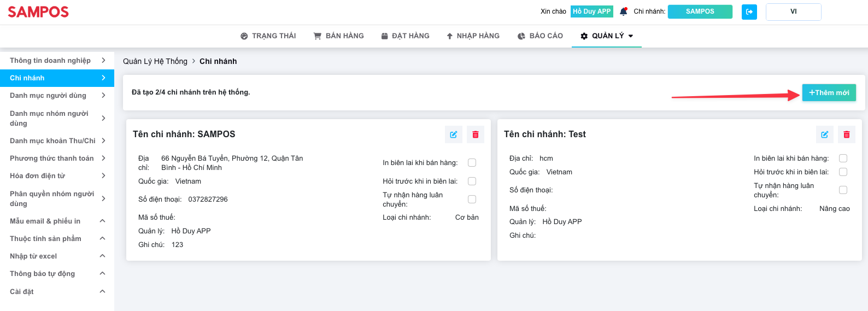The width and height of the screenshot is (868, 311).
Task: Delete the Test branch with trash icon
Action: click(847, 134)
